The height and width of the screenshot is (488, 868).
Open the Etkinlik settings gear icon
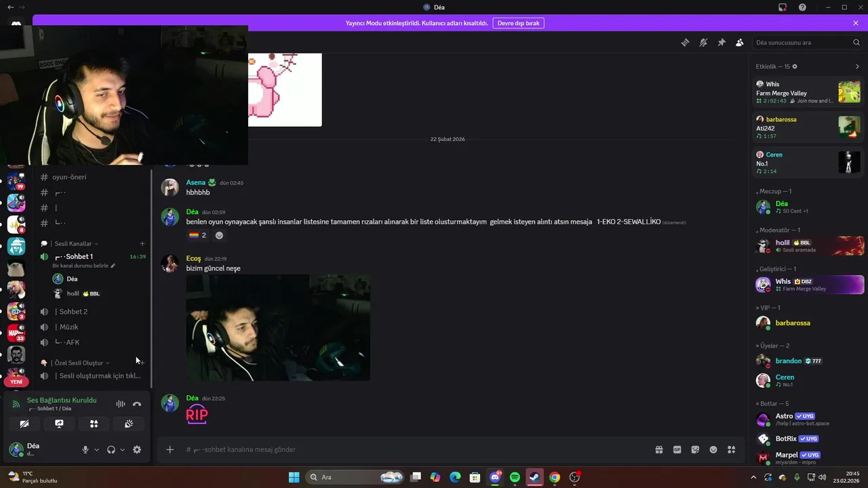(795, 66)
